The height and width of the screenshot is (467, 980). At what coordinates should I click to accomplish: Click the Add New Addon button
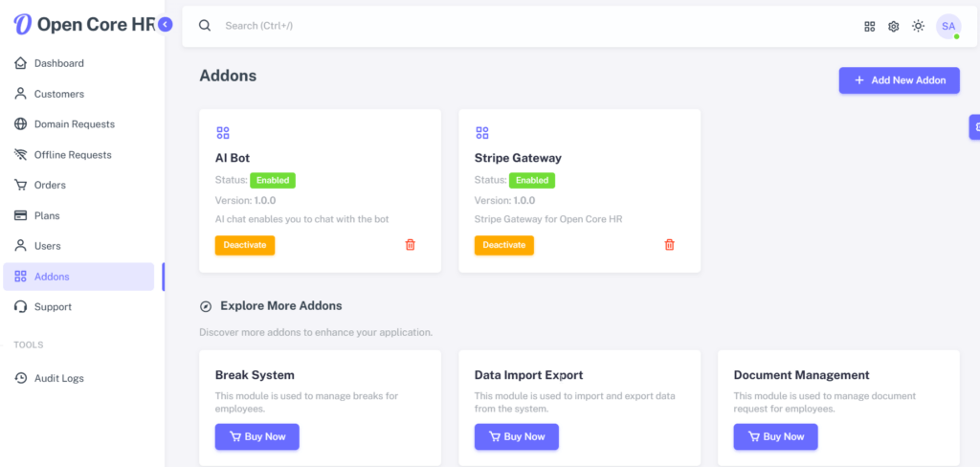pyautogui.click(x=899, y=80)
